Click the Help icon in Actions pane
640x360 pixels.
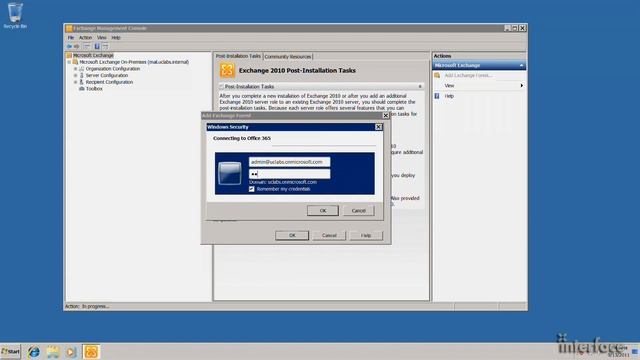coord(437,96)
